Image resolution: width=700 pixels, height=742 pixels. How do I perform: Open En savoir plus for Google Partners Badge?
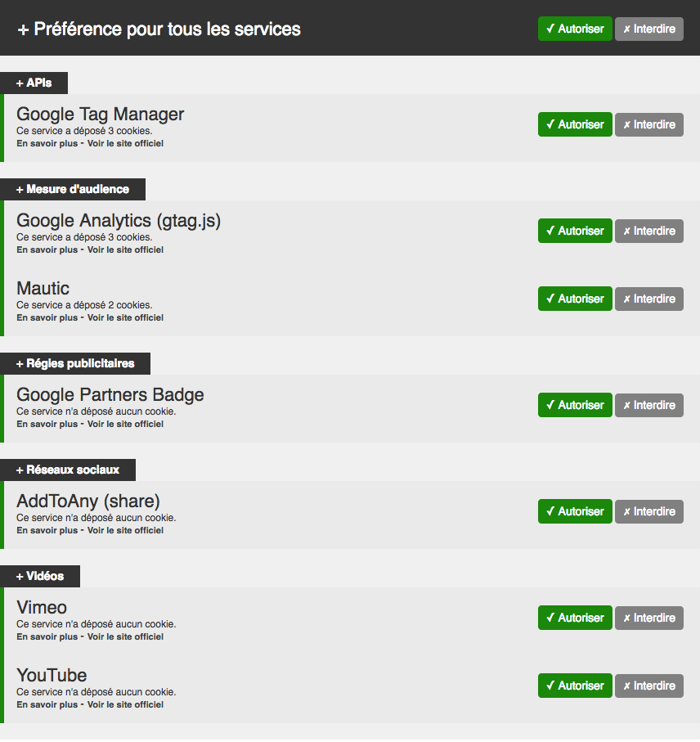(47, 424)
